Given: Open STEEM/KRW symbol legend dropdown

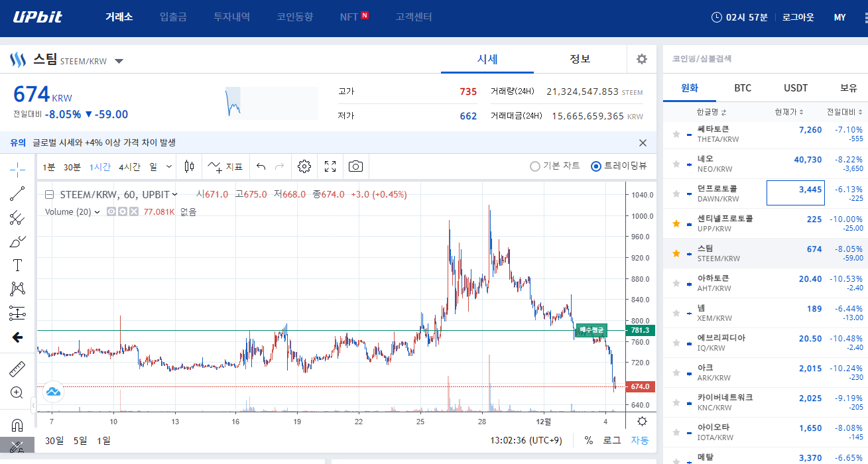Looking at the screenshot, I should 175,195.
